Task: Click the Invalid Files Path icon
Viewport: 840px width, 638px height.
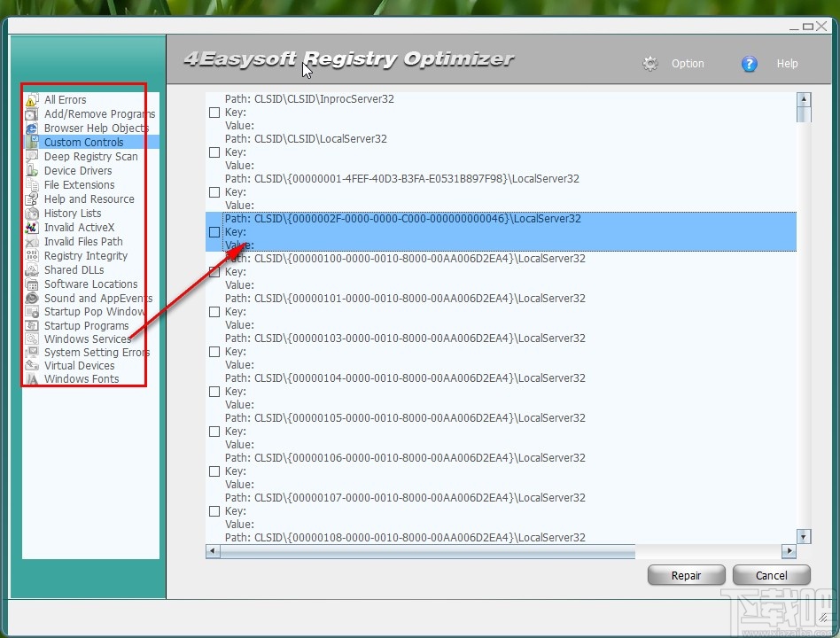Action: [x=32, y=242]
